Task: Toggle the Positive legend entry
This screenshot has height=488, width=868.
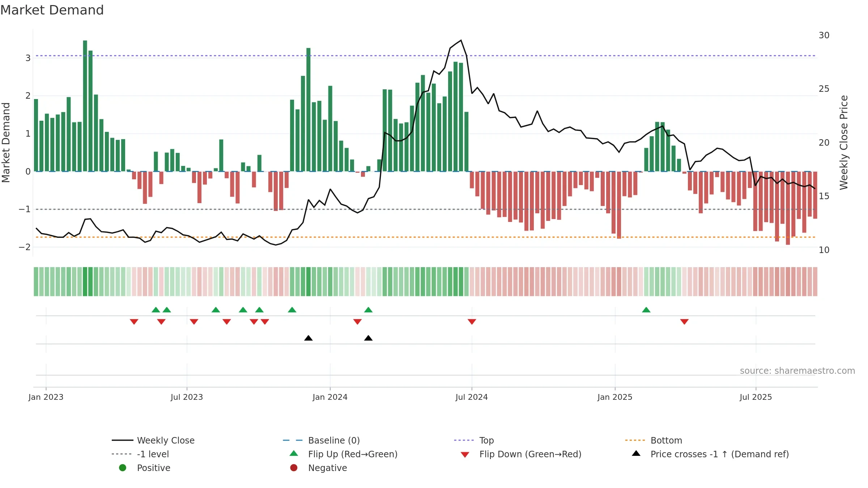Action: 145,468
